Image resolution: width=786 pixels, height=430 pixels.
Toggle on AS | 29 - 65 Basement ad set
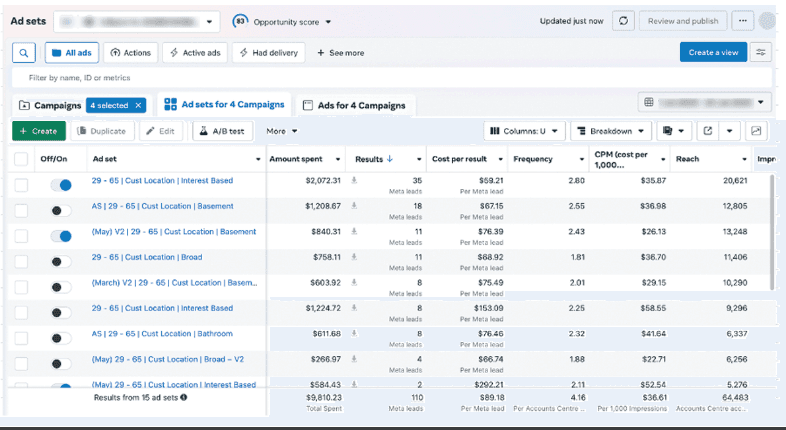pos(61,211)
